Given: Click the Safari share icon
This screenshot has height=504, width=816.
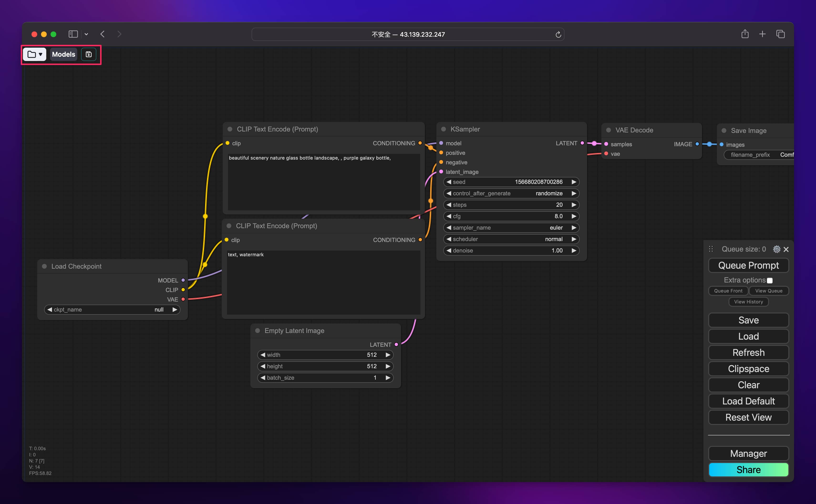Looking at the screenshot, I should [745, 34].
